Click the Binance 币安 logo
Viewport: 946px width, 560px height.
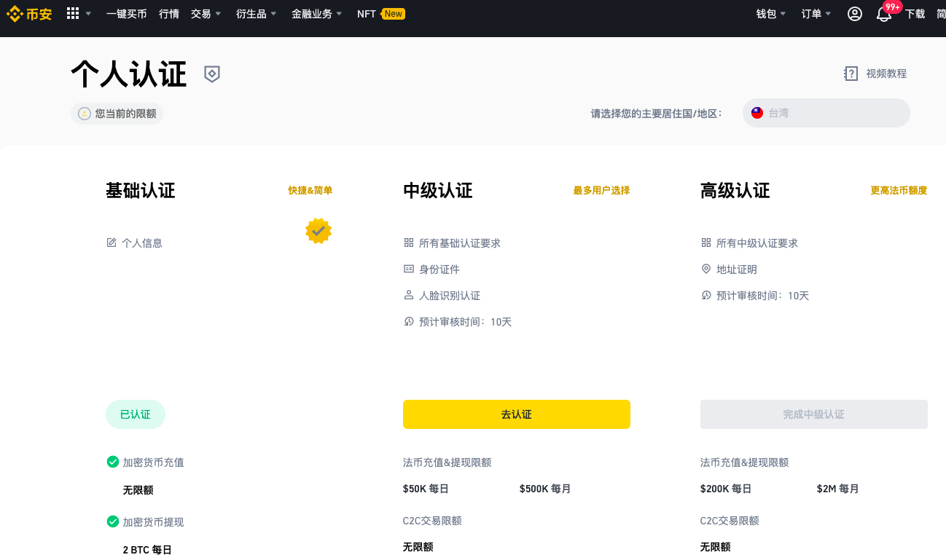pyautogui.click(x=29, y=14)
